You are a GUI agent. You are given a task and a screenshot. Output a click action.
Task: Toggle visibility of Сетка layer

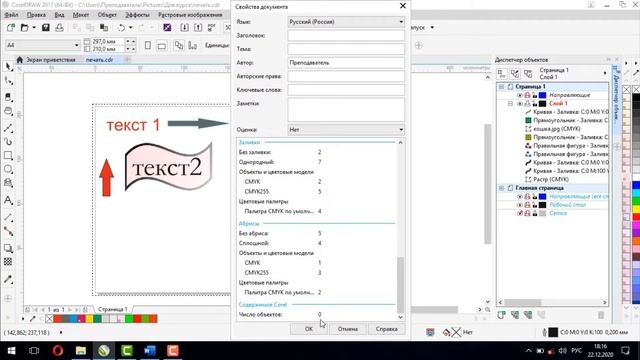click(x=520, y=213)
